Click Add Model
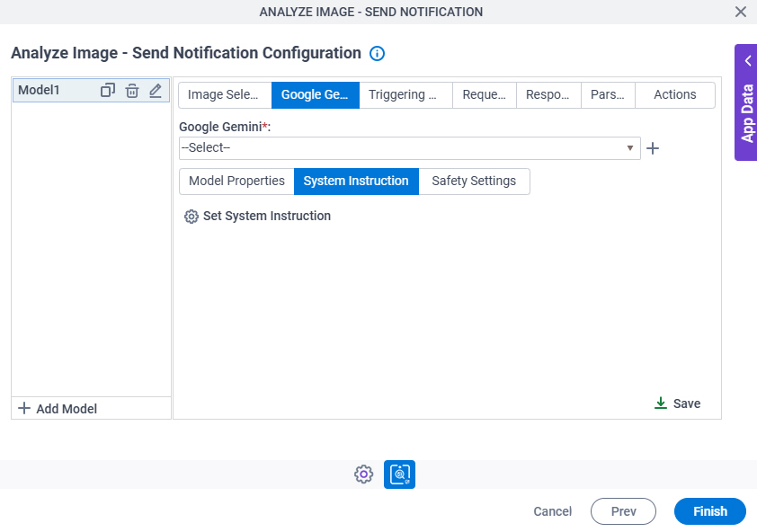The height and width of the screenshot is (532, 757). tap(58, 409)
